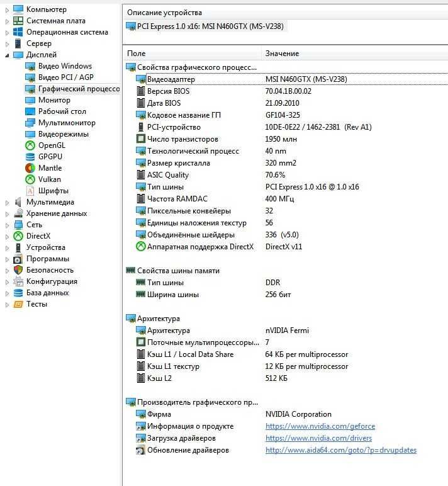Expand the Сеть tree node arrow

(x=7, y=225)
